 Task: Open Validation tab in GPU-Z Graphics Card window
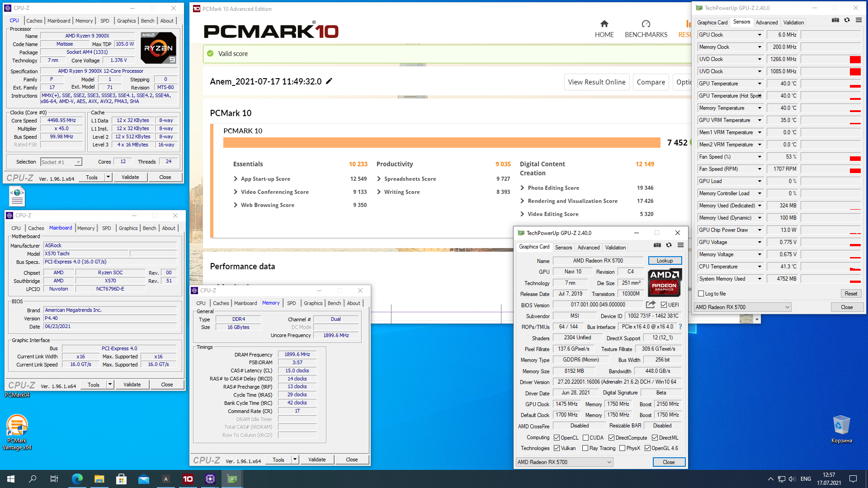pos(615,248)
